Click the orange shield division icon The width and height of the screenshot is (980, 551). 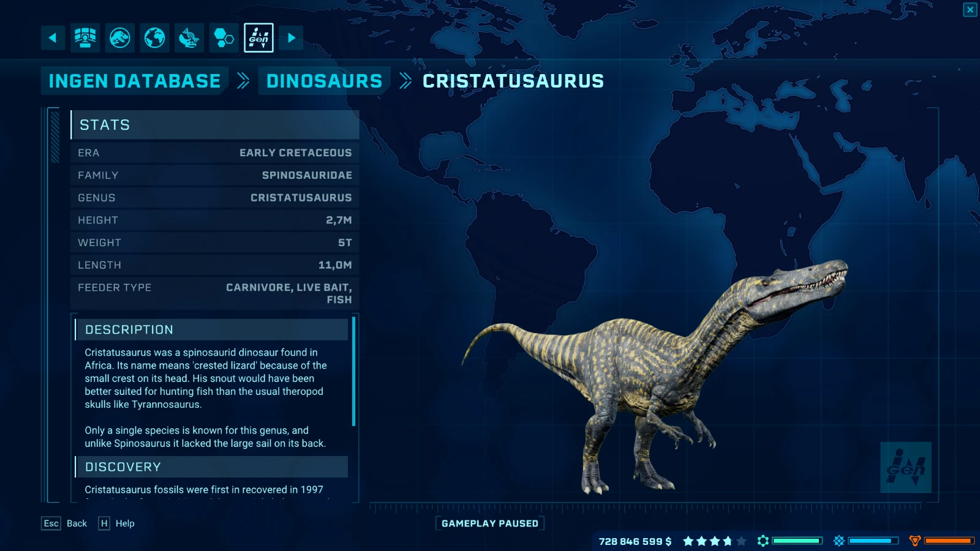(x=915, y=541)
